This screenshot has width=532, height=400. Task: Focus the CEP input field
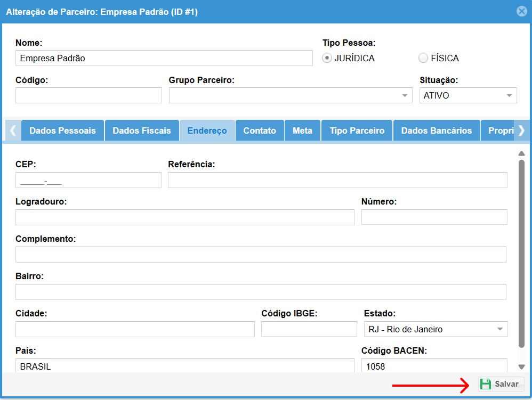(88, 181)
